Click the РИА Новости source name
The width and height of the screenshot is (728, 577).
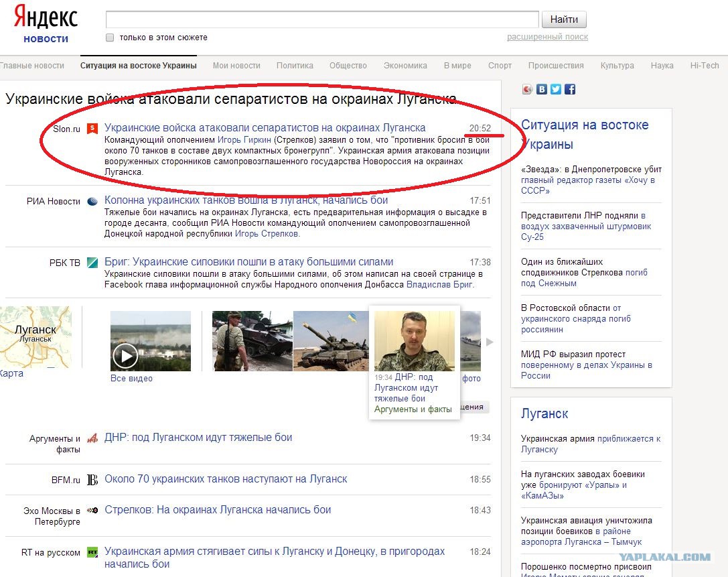[54, 201]
